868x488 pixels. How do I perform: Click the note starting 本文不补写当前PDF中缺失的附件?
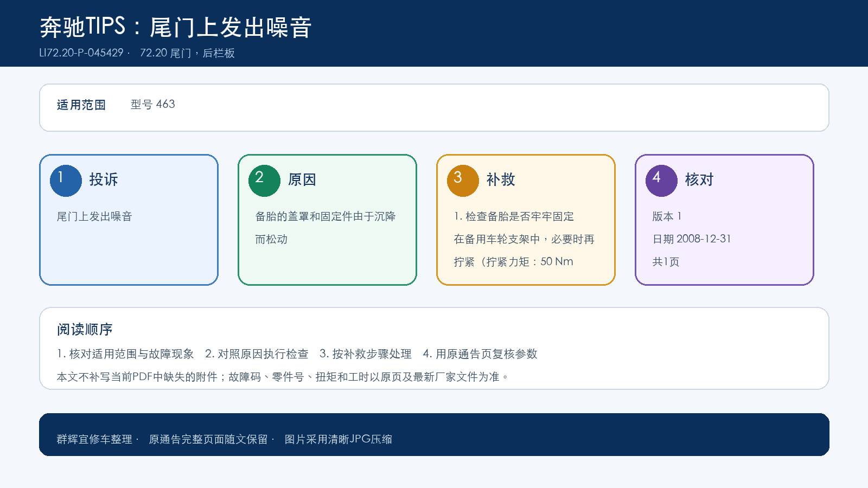(x=283, y=377)
